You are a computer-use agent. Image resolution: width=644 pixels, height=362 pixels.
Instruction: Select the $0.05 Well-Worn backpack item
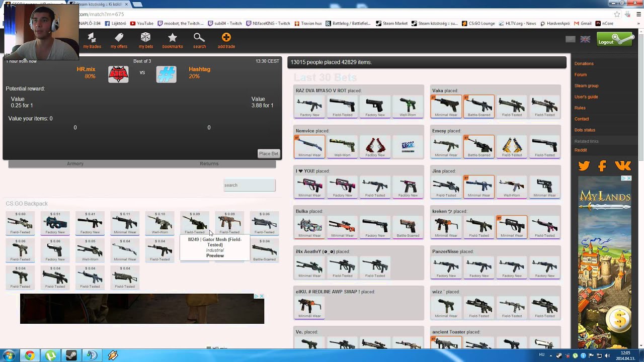[x=90, y=250]
